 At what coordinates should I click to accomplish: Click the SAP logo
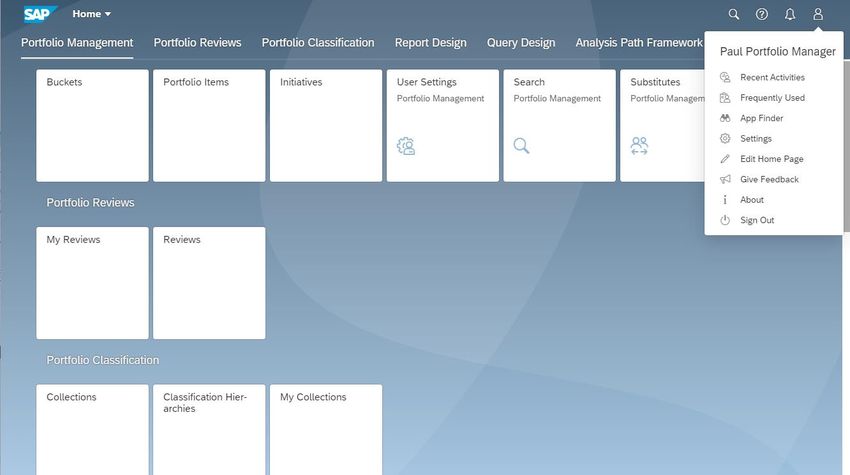[x=40, y=14]
